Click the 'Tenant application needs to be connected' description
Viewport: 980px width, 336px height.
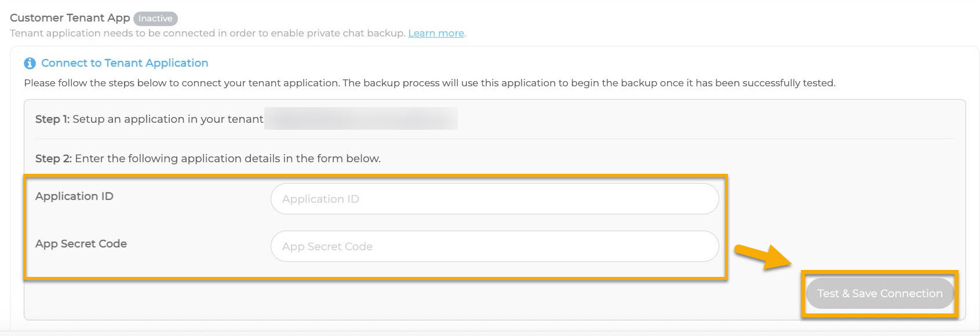pyautogui.click(x=207, y=33)
